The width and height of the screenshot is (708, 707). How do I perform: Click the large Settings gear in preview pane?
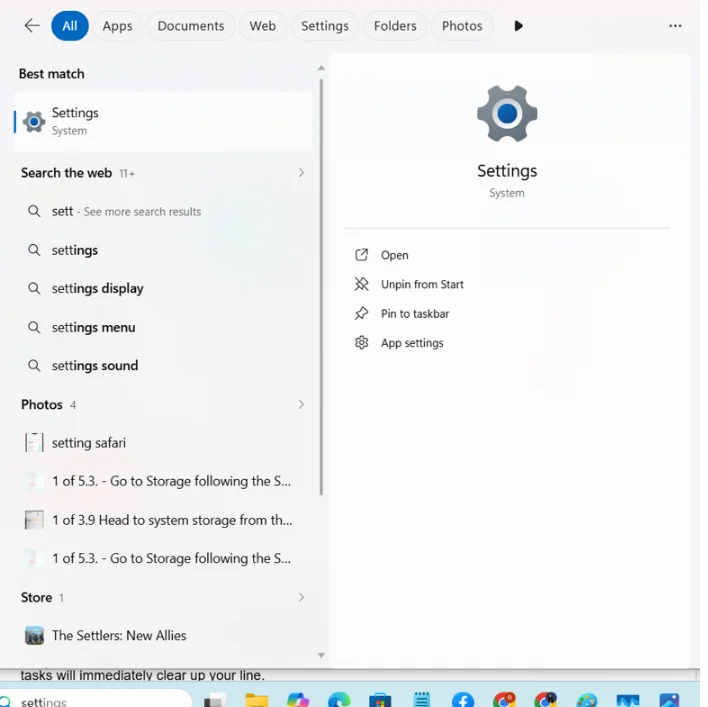pos(507,113)
